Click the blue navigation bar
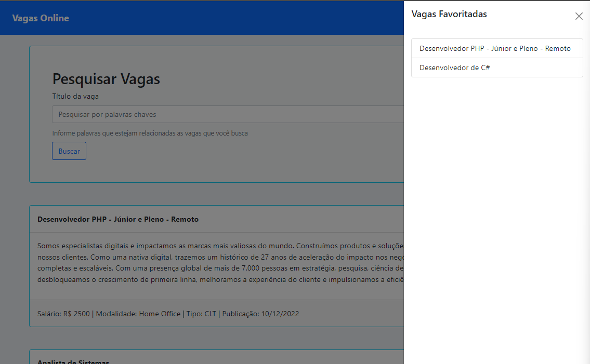Screen dimensions: 590x364 pos(208,18)
